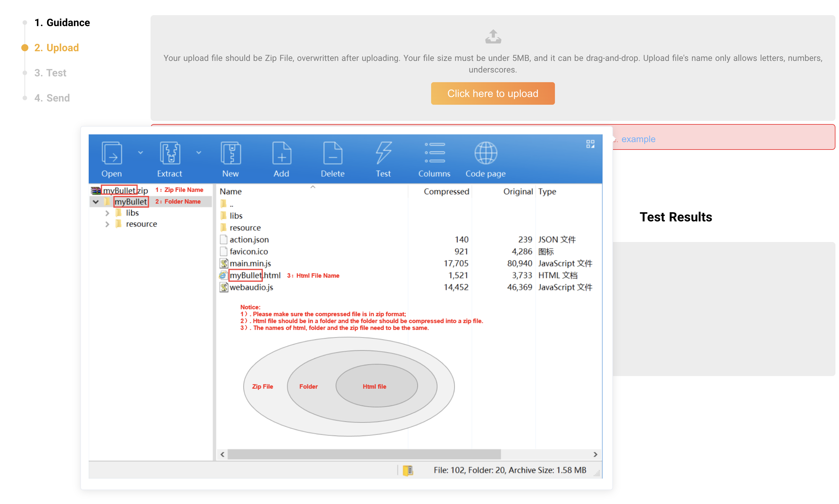The image size is (839, 504).
Task: Sort by Compressed column header
Action: coord(446,191)
